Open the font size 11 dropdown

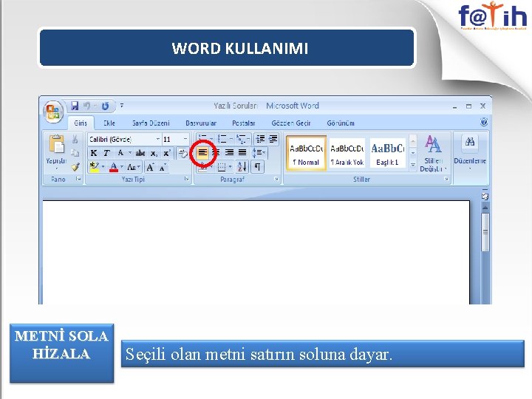185,139
